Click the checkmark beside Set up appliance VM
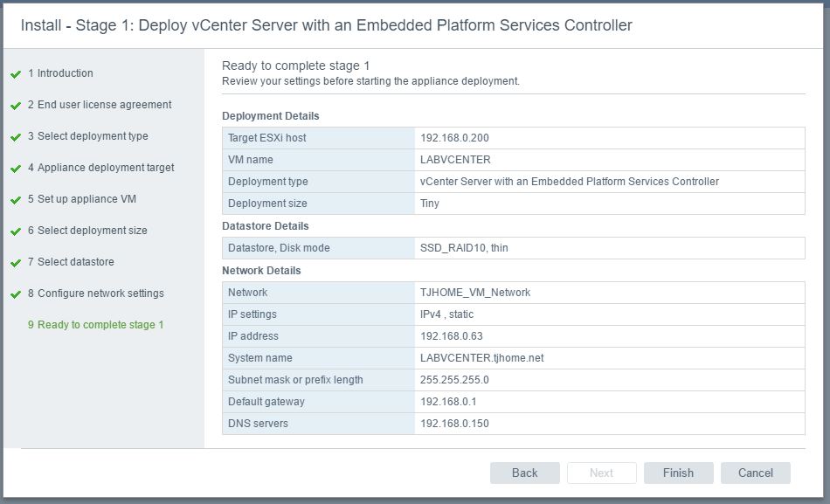This screenshot has height=504, width=830. point(16,200)
